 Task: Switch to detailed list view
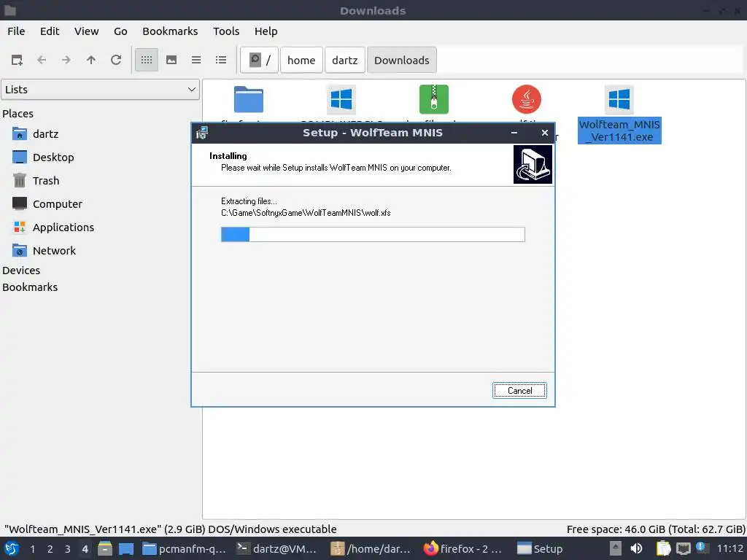(220, 60)
